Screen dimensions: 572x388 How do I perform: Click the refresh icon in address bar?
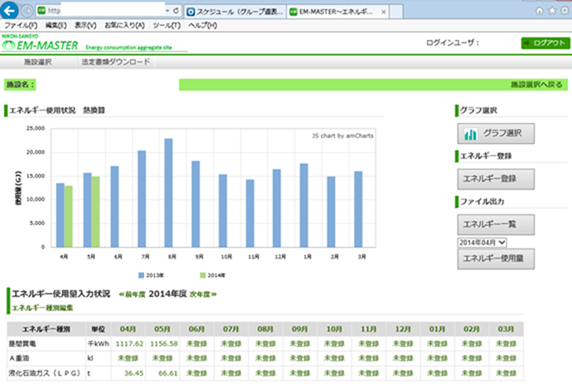176,11
